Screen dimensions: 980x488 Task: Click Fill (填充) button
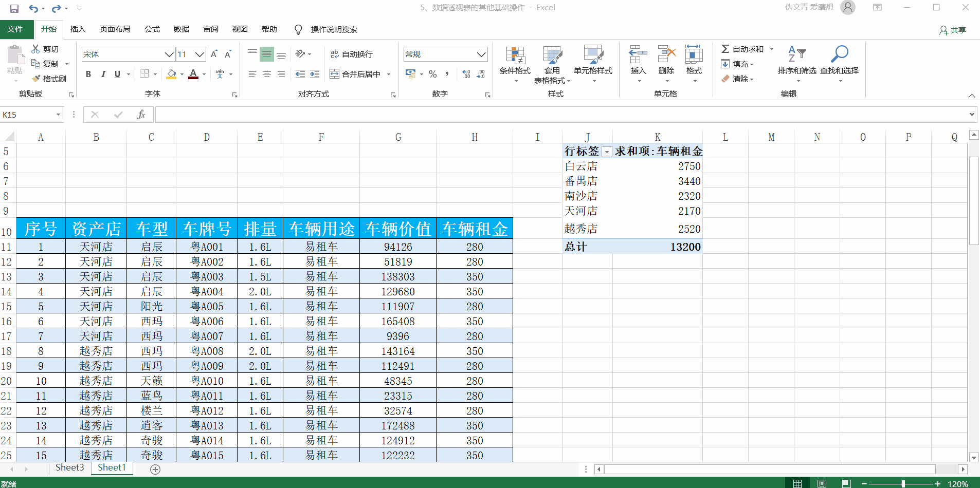point(737,64)
